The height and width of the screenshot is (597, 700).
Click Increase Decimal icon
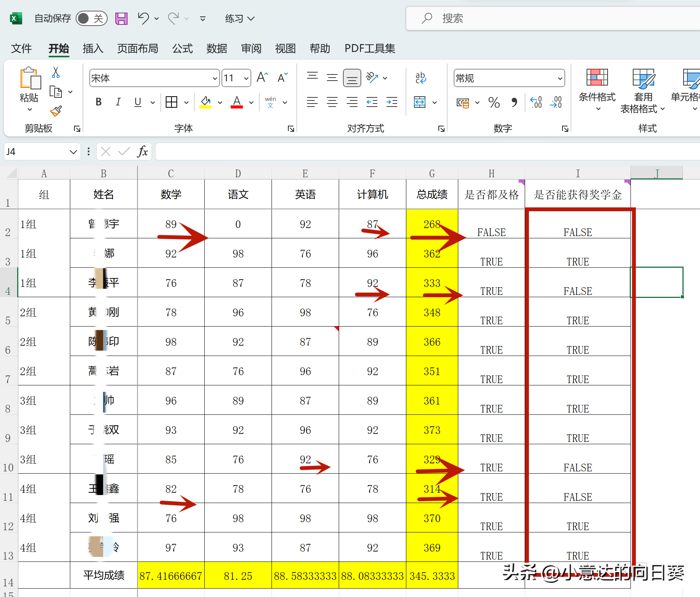pyautogui.click(x=536, y=102)
